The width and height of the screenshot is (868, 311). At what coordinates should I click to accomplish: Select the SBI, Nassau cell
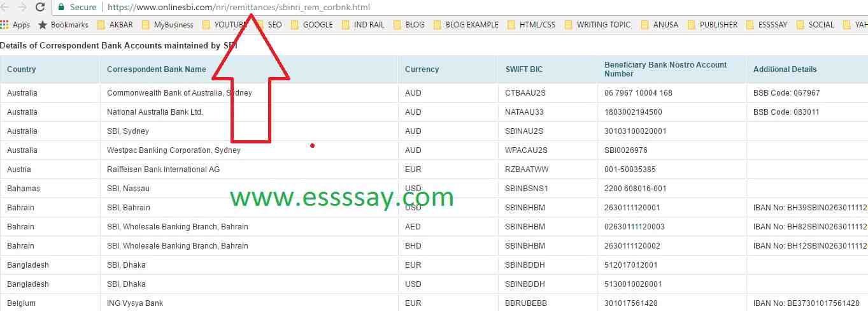pyautogui.click(x=249, y=189)
